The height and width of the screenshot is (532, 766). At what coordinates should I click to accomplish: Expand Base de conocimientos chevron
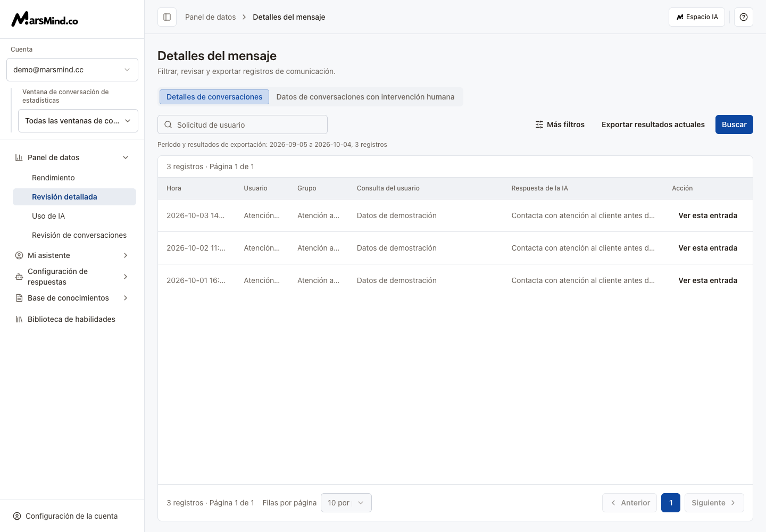coord(126,298)
